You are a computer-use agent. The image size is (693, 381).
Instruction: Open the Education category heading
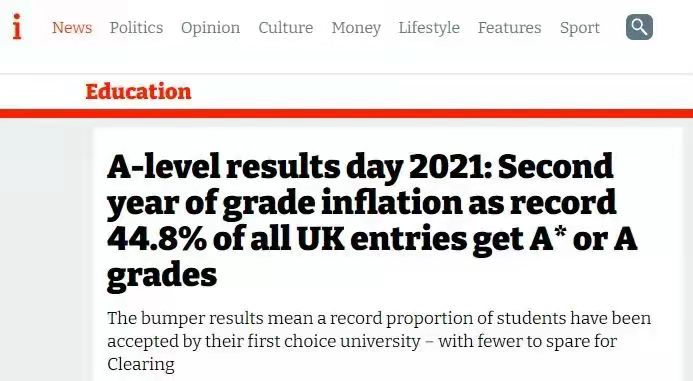click(138, 91)
